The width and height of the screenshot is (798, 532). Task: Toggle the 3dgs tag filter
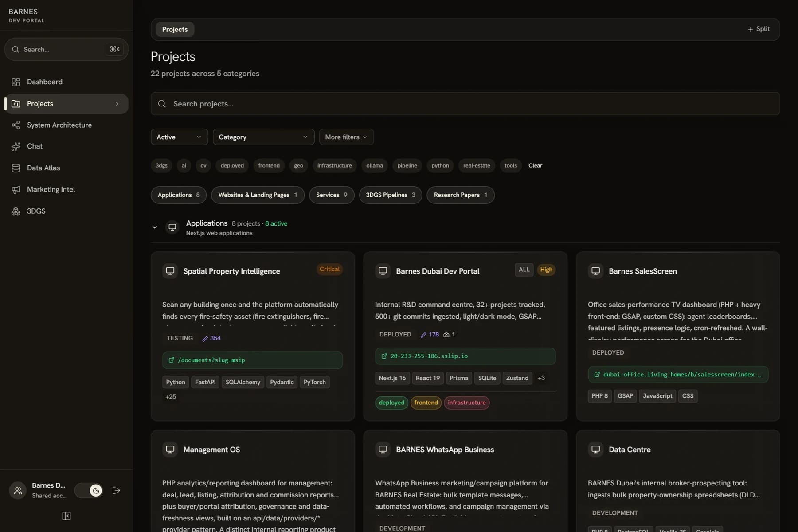tap(161, 165)
